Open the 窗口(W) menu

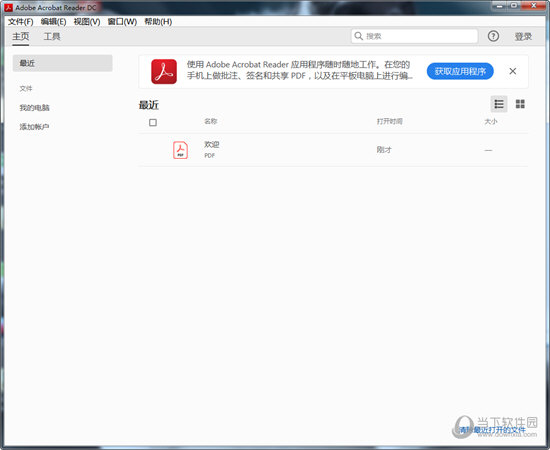pos(122,22)
